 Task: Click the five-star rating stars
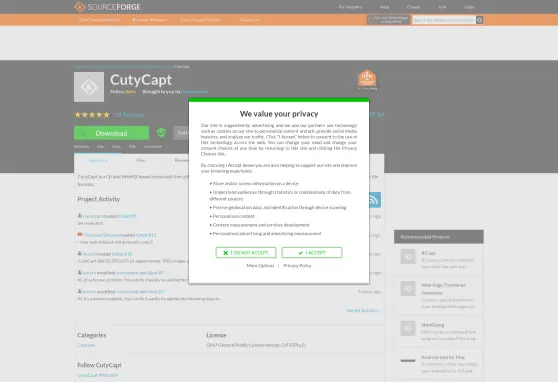pos(92,115)
